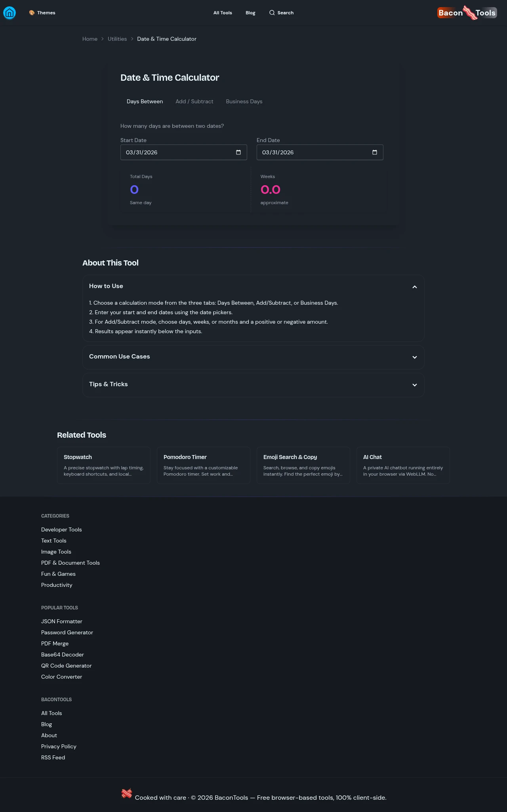Click the Search magnifier icon
The image size is (507, 812).
(272, 13)
